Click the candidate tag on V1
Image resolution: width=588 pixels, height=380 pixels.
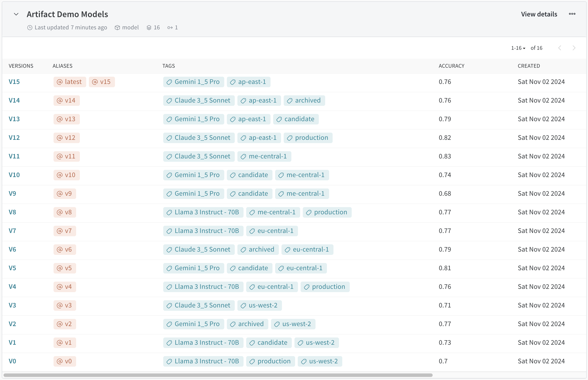click(x=269, y=343)
